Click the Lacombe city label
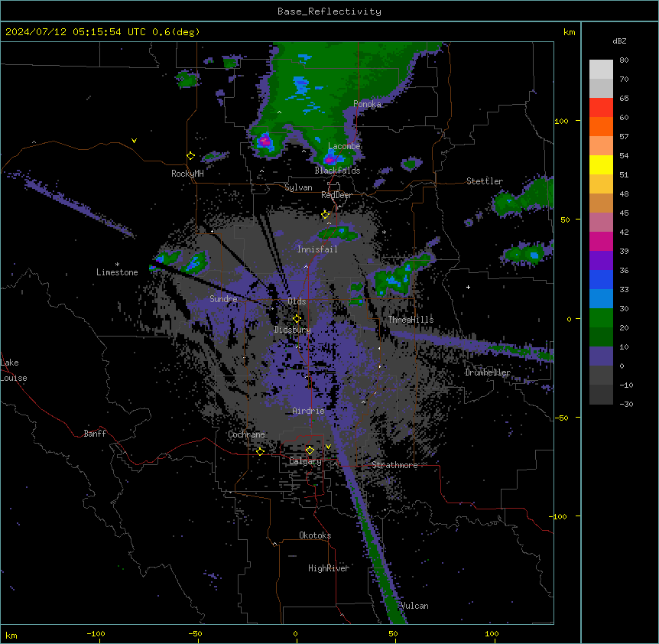This screenshot has height=644, width=659. (x=344, y=146)
